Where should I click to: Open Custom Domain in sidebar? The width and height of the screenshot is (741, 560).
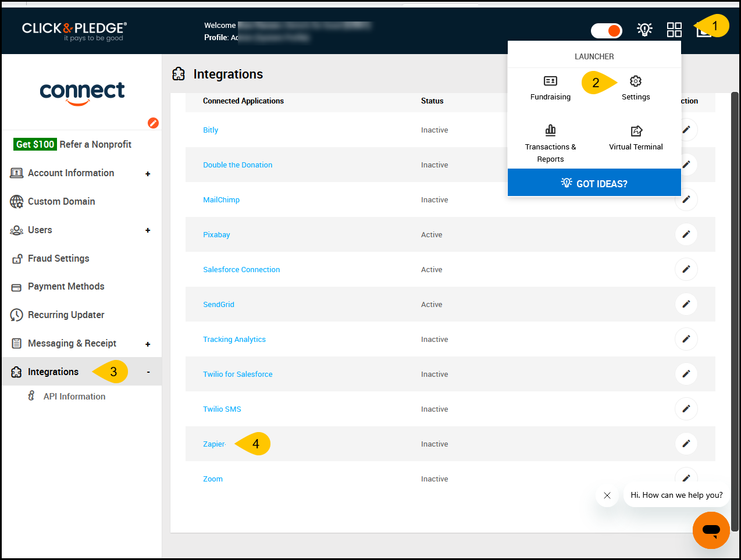click(x=62, y=201)
